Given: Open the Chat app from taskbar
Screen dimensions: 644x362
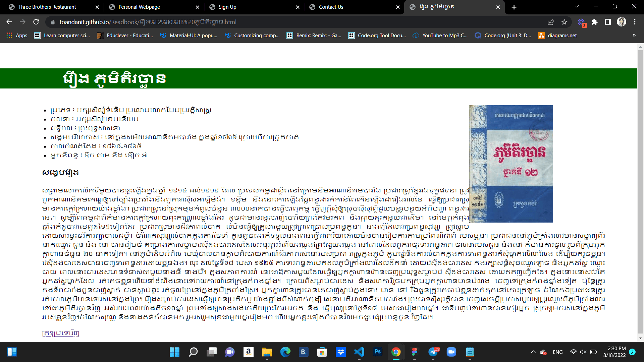Looking at the screenshot, I should 230,352.
